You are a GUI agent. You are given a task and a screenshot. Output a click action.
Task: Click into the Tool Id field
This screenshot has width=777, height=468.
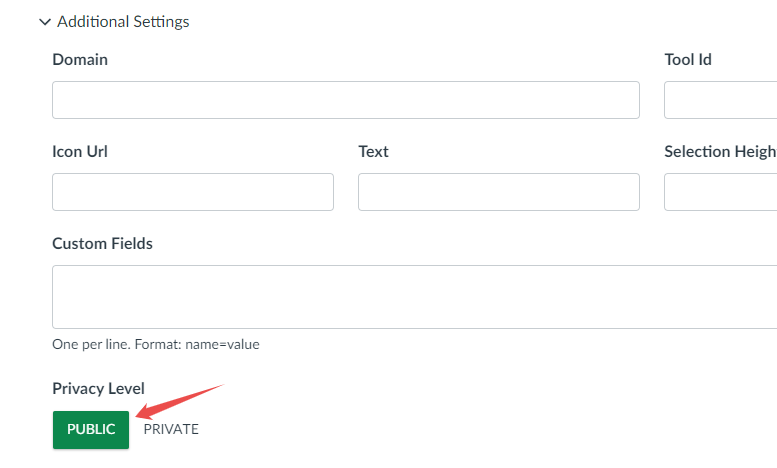point(720,100)
